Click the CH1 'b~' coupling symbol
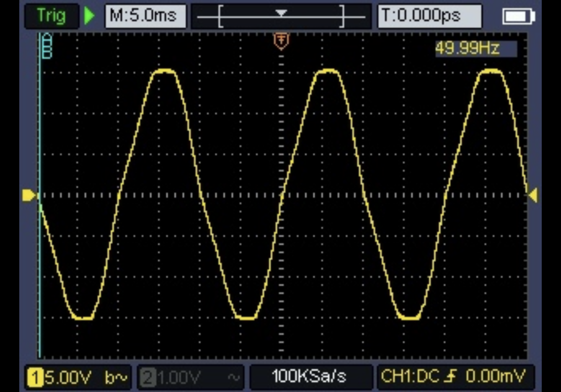Image resolution: width=561 pixels, height=392 pixels. (x=116, y=377)
